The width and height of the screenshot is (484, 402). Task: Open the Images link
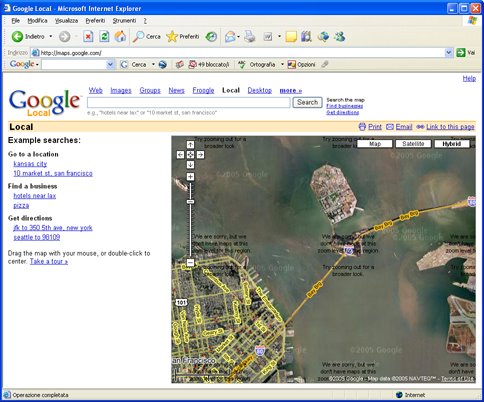pos(121,90)
